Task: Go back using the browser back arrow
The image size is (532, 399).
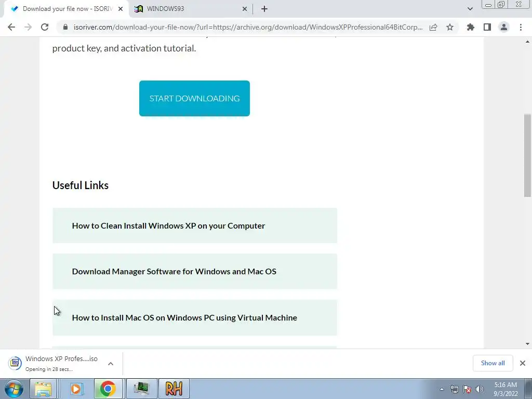Action: 11,27
